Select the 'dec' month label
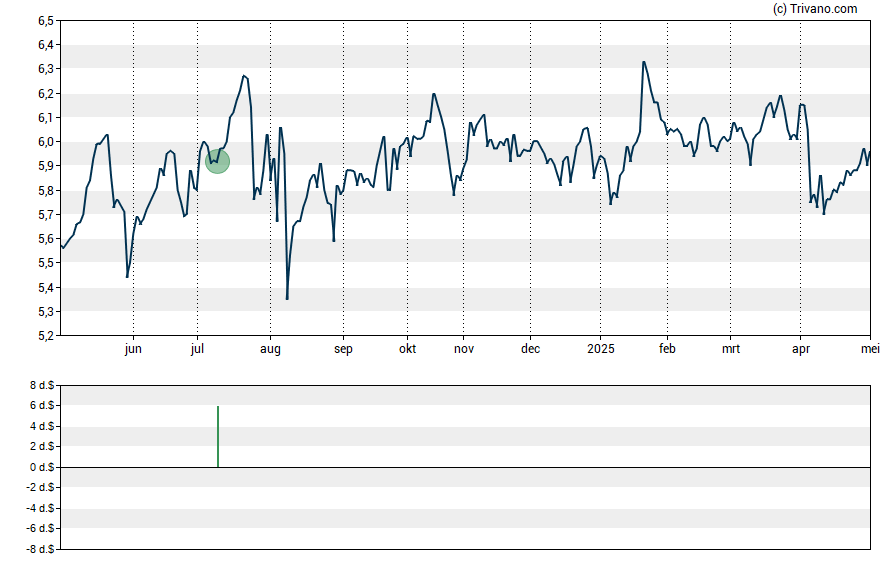 531,349
